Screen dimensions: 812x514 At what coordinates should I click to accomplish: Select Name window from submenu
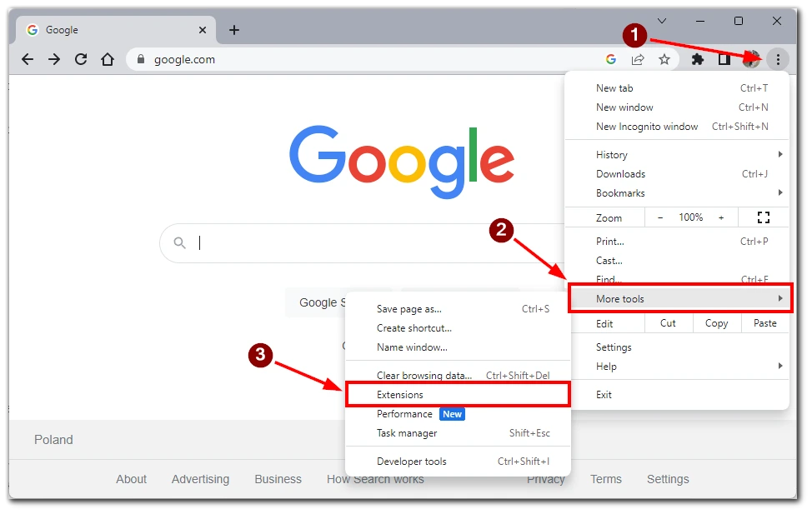click(x=458, y=347)
